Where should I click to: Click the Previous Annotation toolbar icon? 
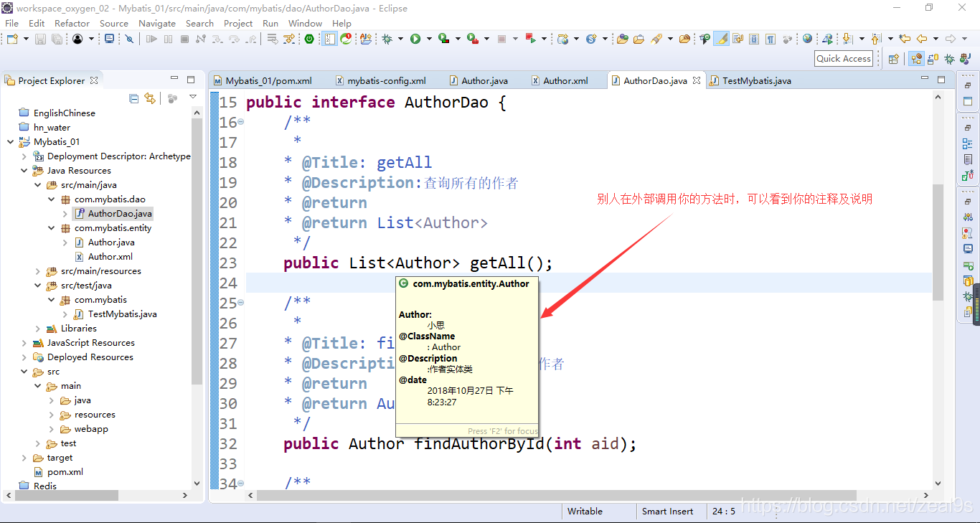click(x=875, y=39)
